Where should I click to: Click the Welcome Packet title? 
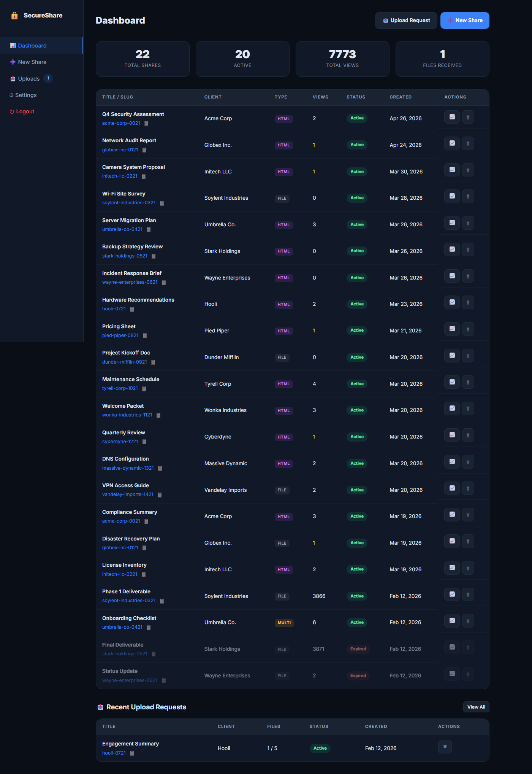point(123,406)
